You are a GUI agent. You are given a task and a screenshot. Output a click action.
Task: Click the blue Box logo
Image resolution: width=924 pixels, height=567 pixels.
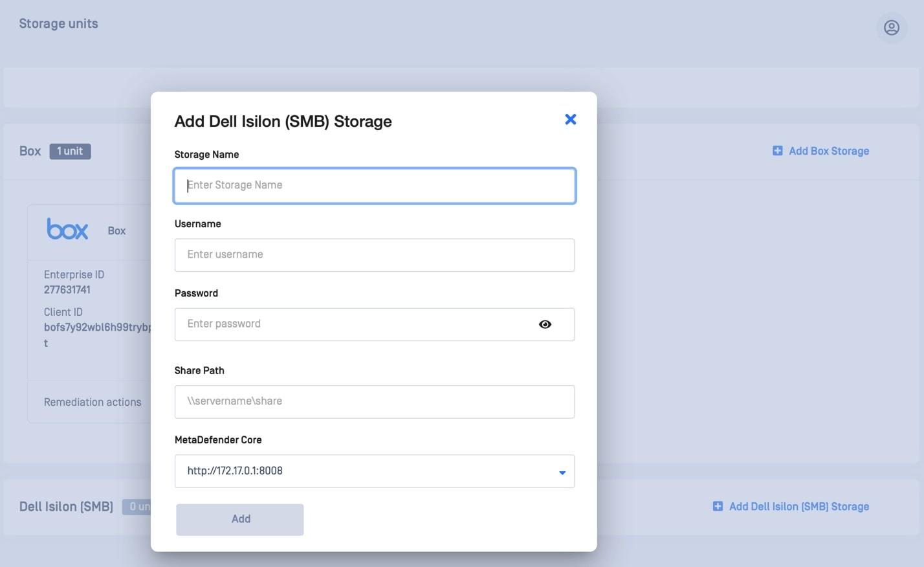pos(67,230)
